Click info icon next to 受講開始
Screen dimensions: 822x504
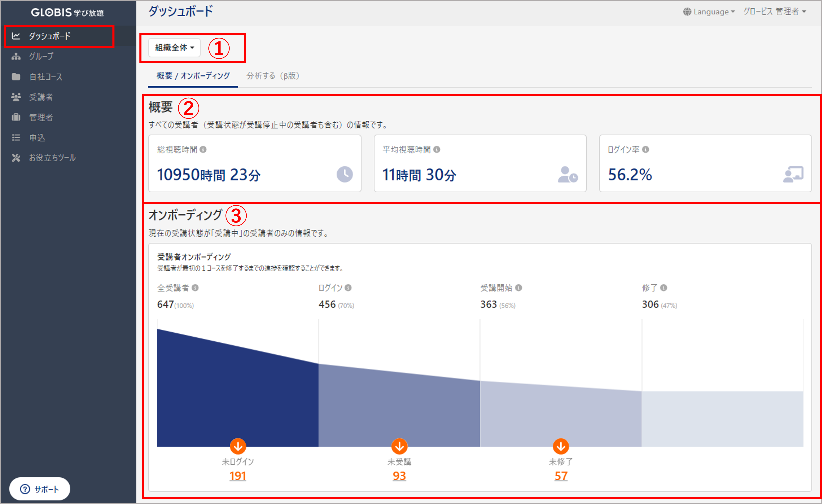click(518, 288)
